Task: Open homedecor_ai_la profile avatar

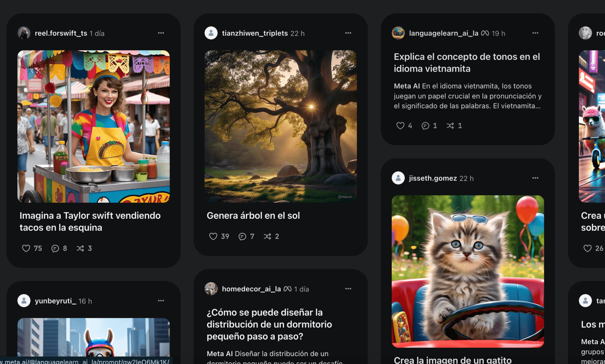Action: [x=211, y=289]
